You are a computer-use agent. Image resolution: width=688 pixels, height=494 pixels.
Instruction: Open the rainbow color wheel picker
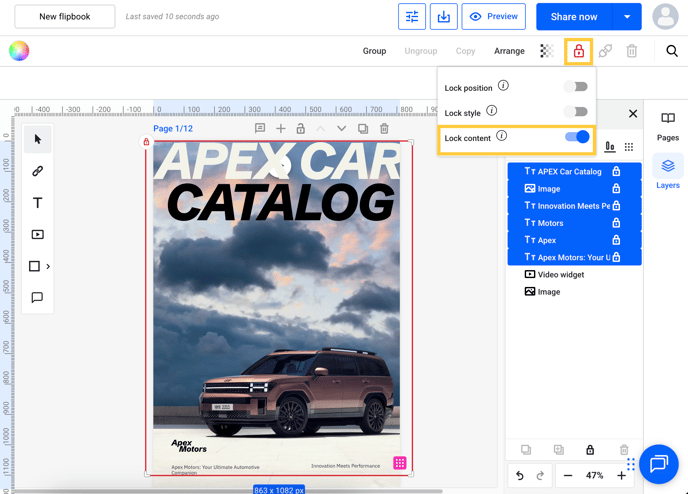click(19, 51)
